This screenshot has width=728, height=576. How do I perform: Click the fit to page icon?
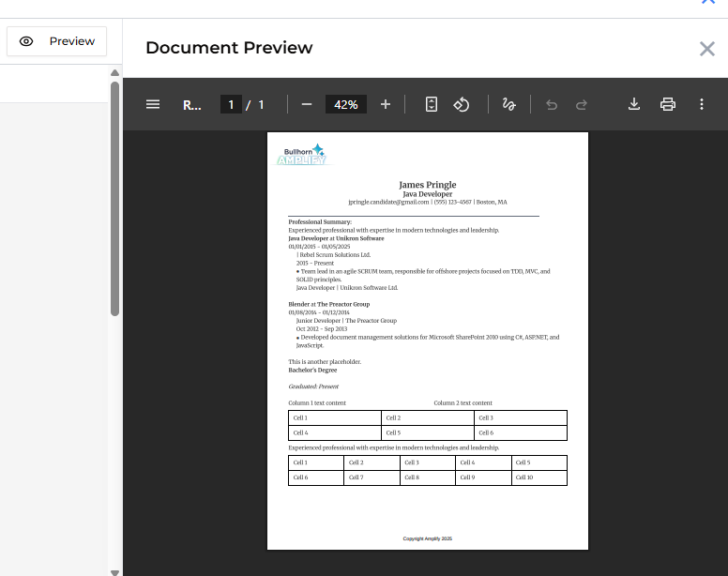432,104
